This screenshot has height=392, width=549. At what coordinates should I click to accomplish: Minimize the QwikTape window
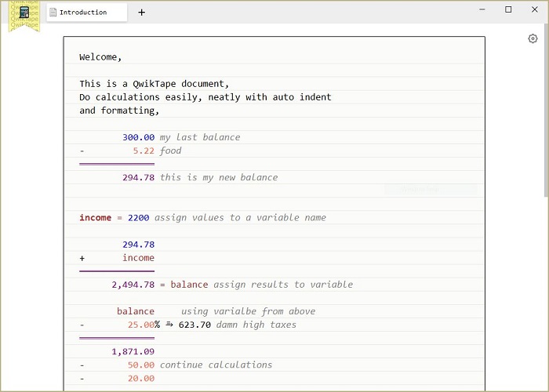tap(482, 9)
